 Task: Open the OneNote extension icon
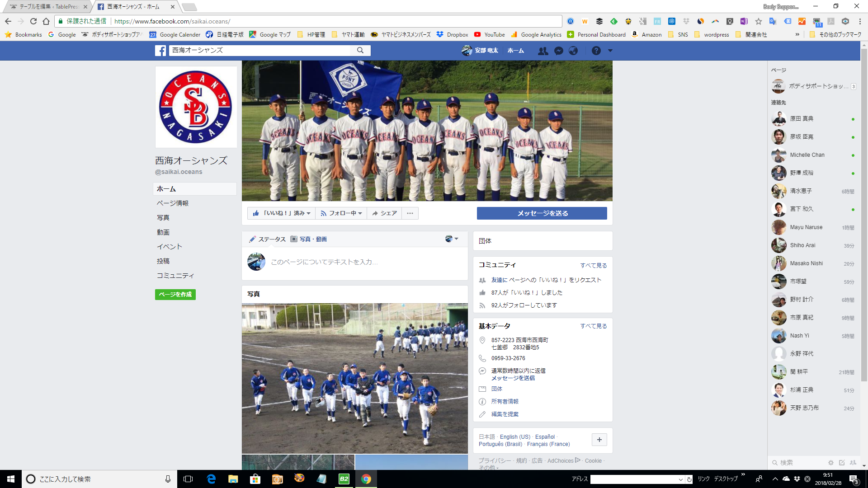tap(744, 21)
